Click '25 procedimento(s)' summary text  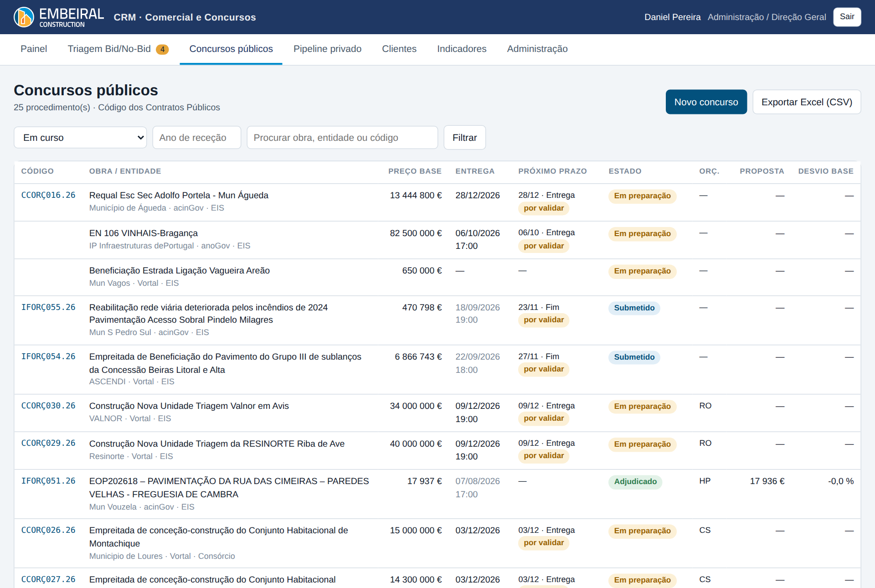pyautogui.click(x=52, y=107)
